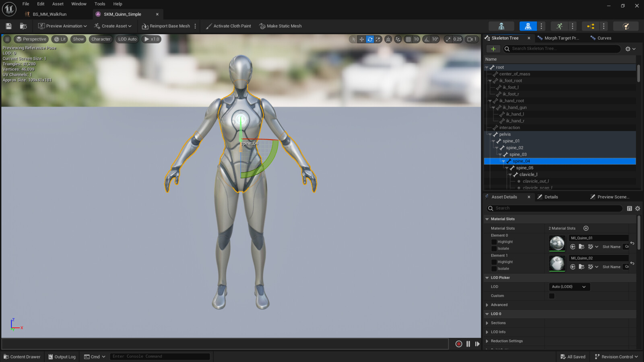
Task: Open the Output Log
Action: (62, 357)
